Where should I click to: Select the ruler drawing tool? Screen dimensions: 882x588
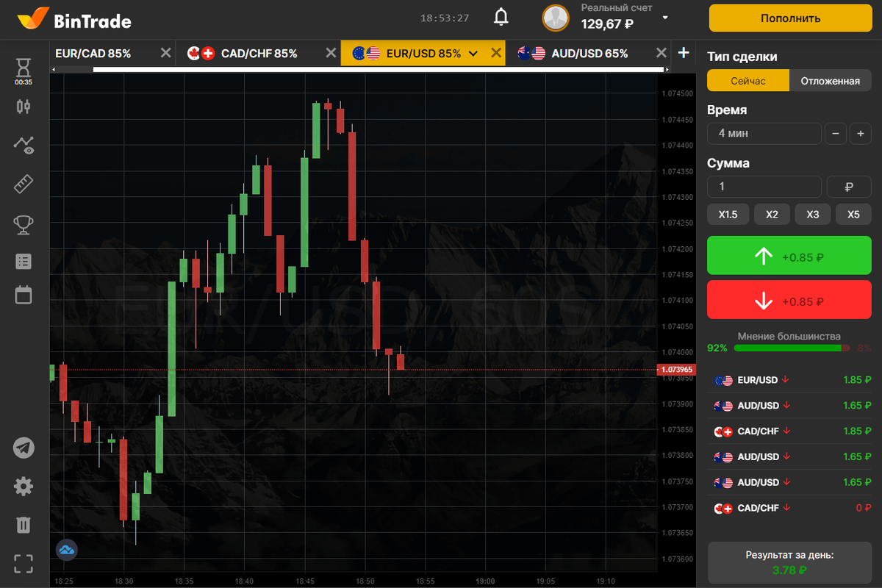(x=24, y=184)
